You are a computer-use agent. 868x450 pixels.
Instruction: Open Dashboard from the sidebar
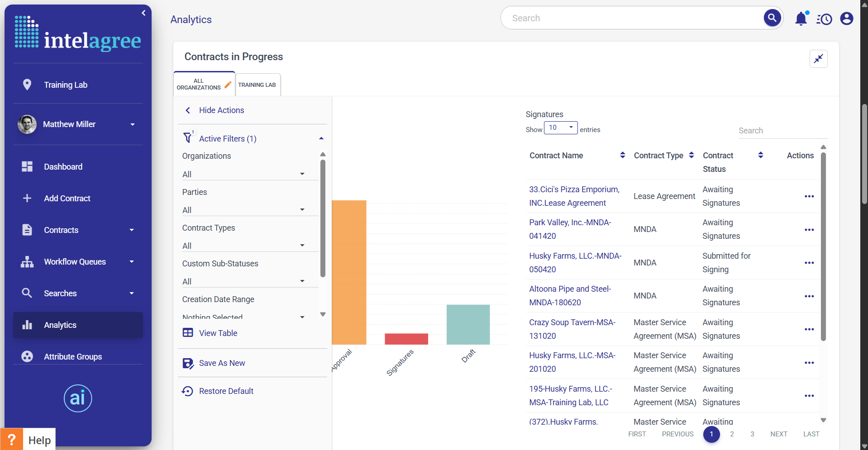click(63, 167)
